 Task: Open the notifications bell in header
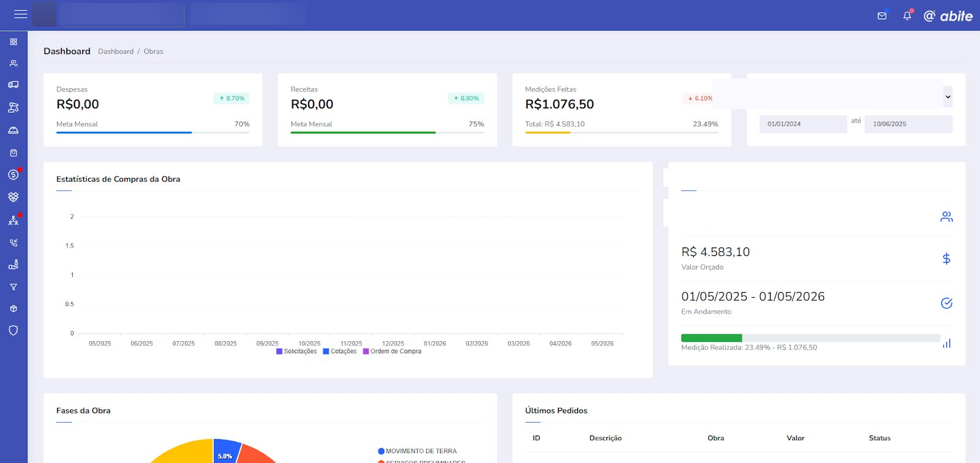click(x=907, y=16)
